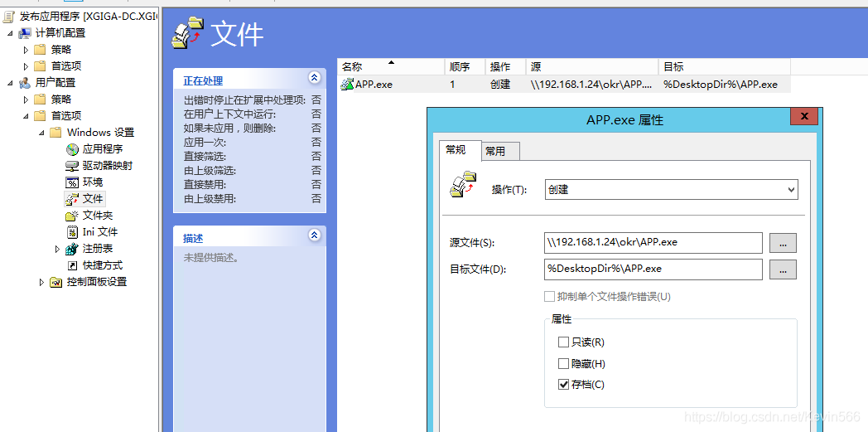Click the Windows 设置 folder icon
Screen dimensions: 868x432
[x=56, y=133]
